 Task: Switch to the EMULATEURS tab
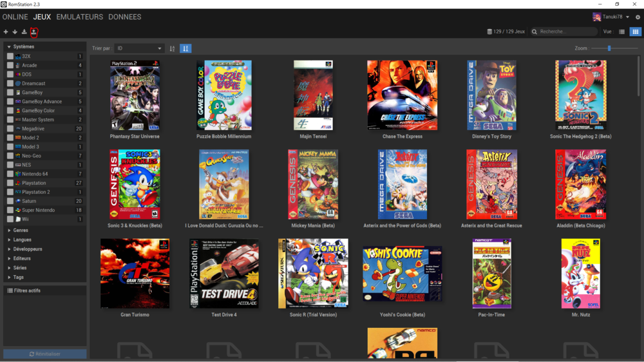(x=79, y=17)
